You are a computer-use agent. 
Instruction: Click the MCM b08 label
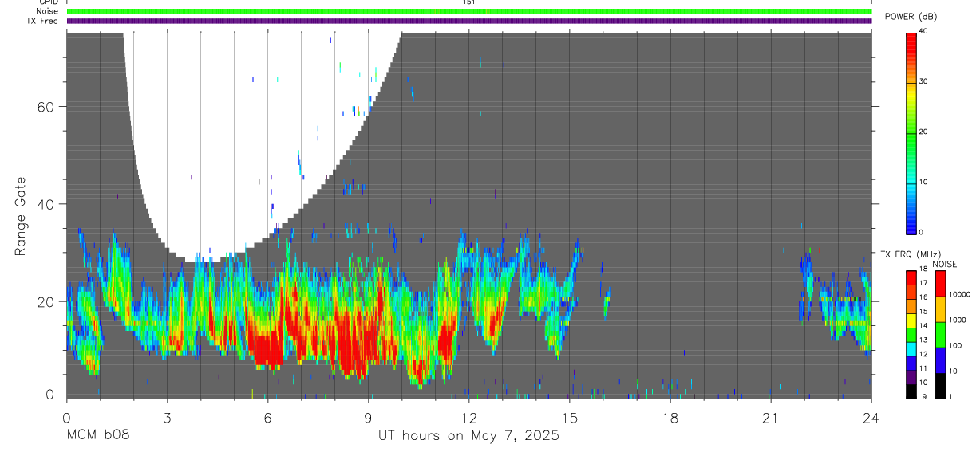(x=97, y=435)
